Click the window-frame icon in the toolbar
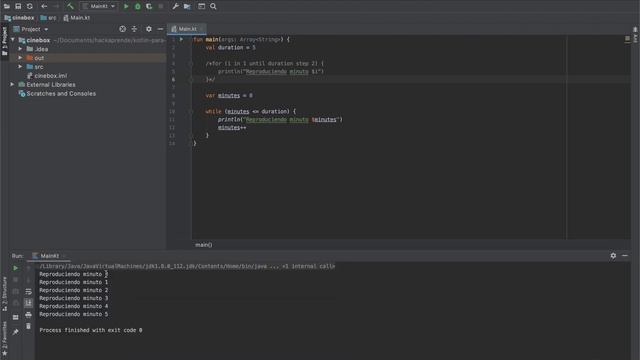 pos(202,6)
